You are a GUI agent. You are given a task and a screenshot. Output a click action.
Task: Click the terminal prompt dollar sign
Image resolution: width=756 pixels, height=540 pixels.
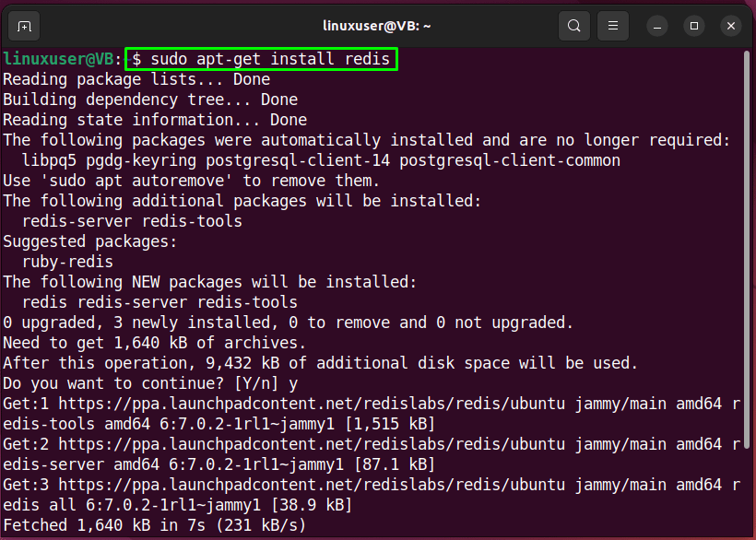click(x=136, y=58)
